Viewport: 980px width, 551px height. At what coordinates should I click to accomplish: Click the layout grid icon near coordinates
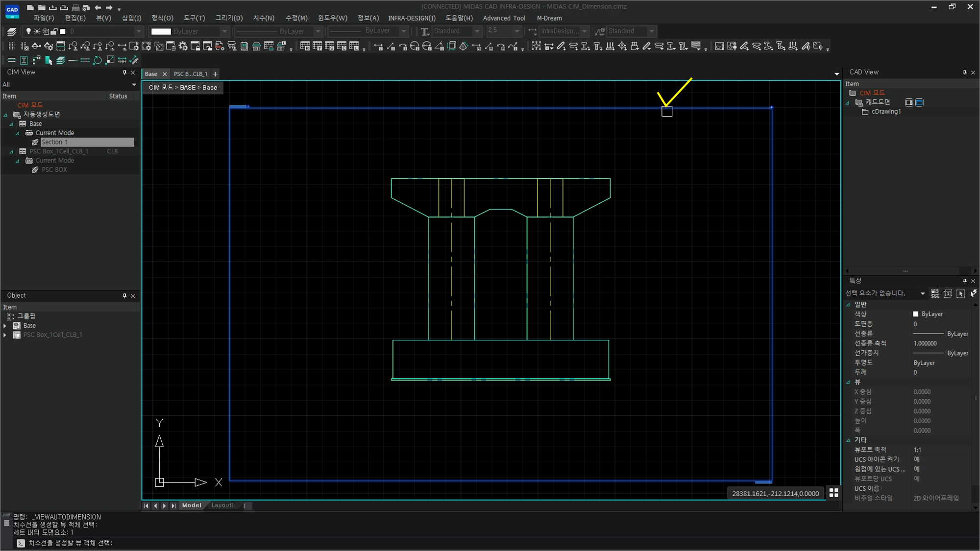coord(833,493)
